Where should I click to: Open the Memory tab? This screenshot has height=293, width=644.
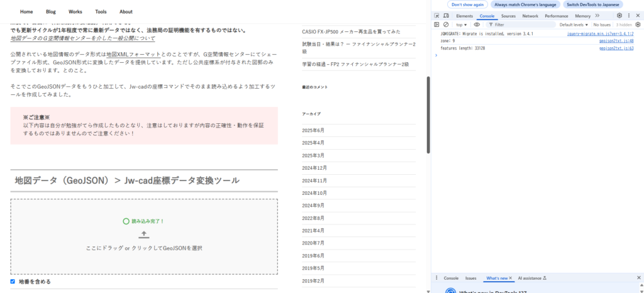(583, 16)
